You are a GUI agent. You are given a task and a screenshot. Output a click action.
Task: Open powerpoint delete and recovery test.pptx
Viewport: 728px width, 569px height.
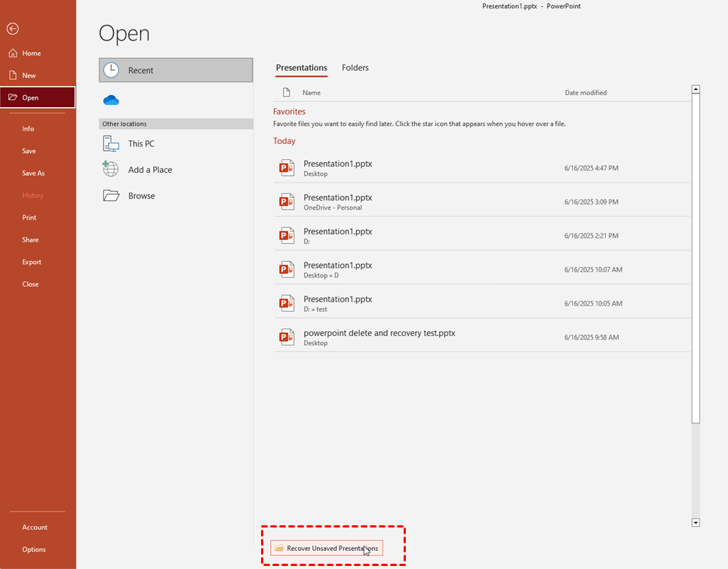point(481,337)
